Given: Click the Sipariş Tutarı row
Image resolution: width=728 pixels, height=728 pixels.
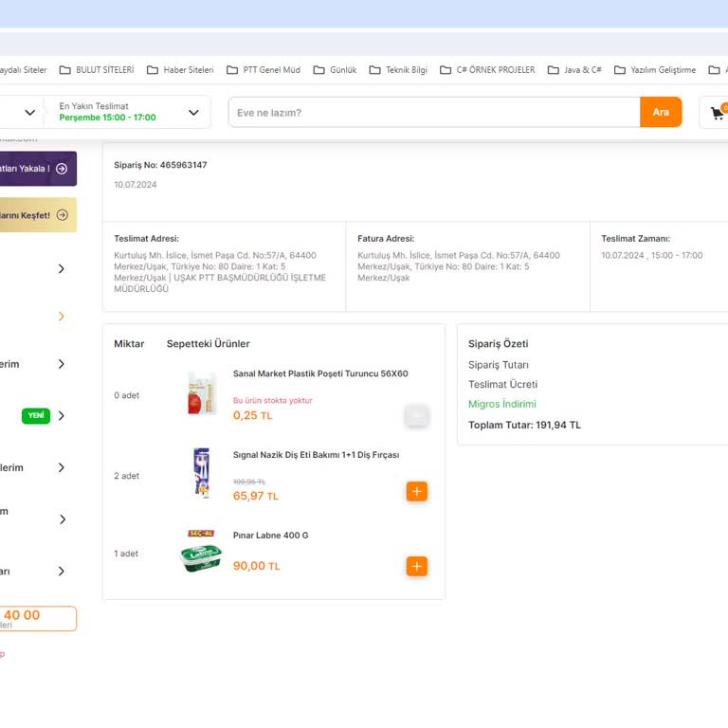Looking at the screenshot, I should tap(499, 365).
